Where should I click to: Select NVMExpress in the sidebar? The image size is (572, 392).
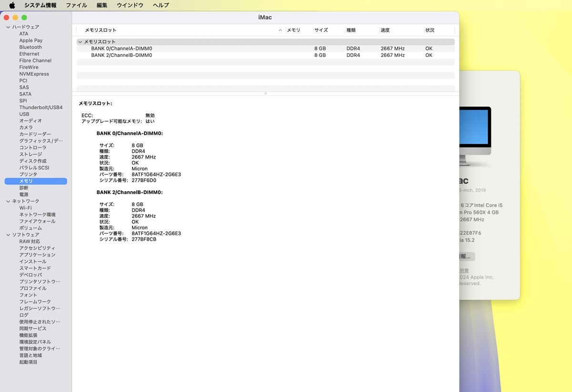pyautogui.click(x=34, y=74)
